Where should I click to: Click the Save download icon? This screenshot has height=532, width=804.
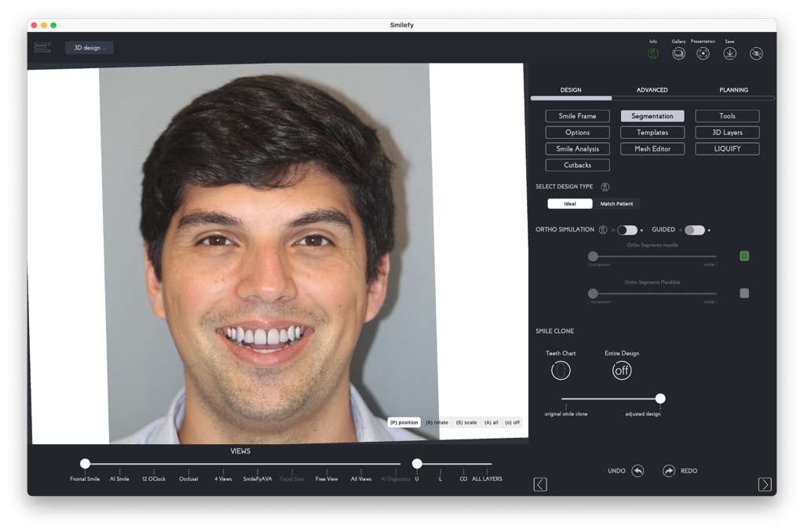pos(729,53)
